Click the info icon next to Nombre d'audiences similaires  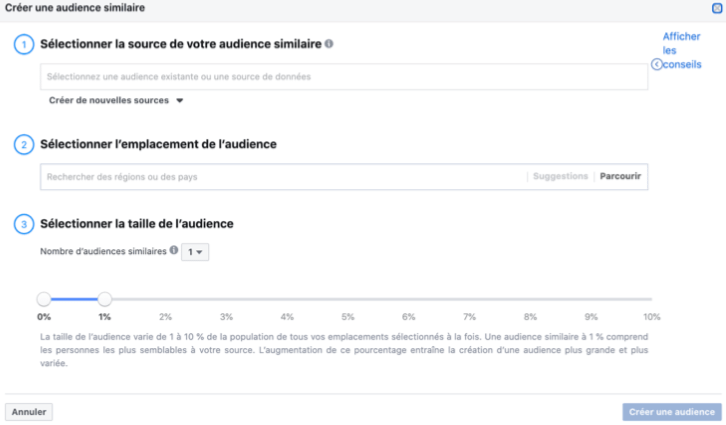tap(174, 250)
